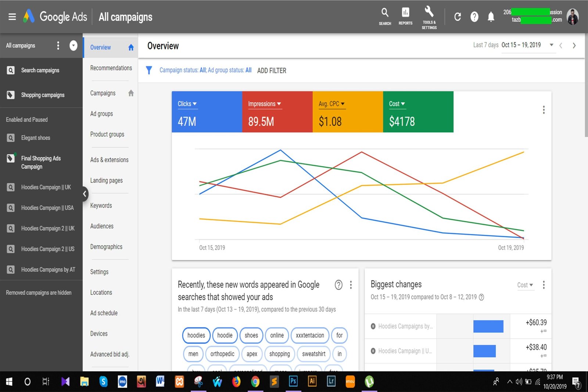Open the Hoodies Campaign || USA campaign
This screenshot has height=392, width=588.
[47, 208]
